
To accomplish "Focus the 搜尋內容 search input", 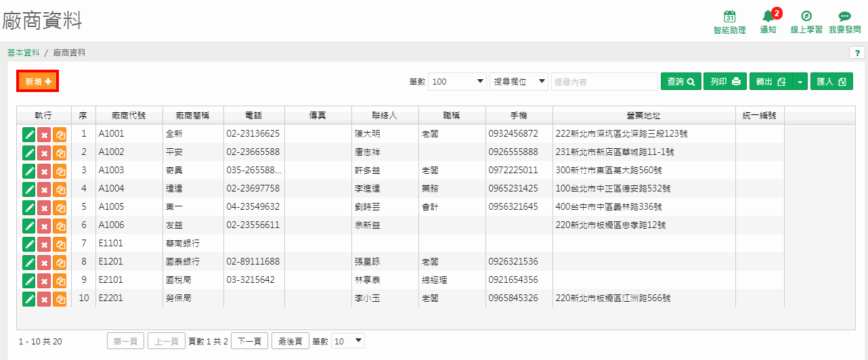I will 605,82.
